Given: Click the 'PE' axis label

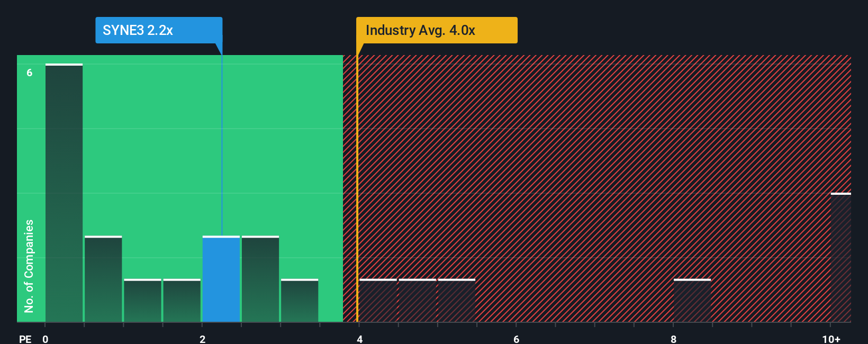Looking at the screenshot, I should coord(25,339).
